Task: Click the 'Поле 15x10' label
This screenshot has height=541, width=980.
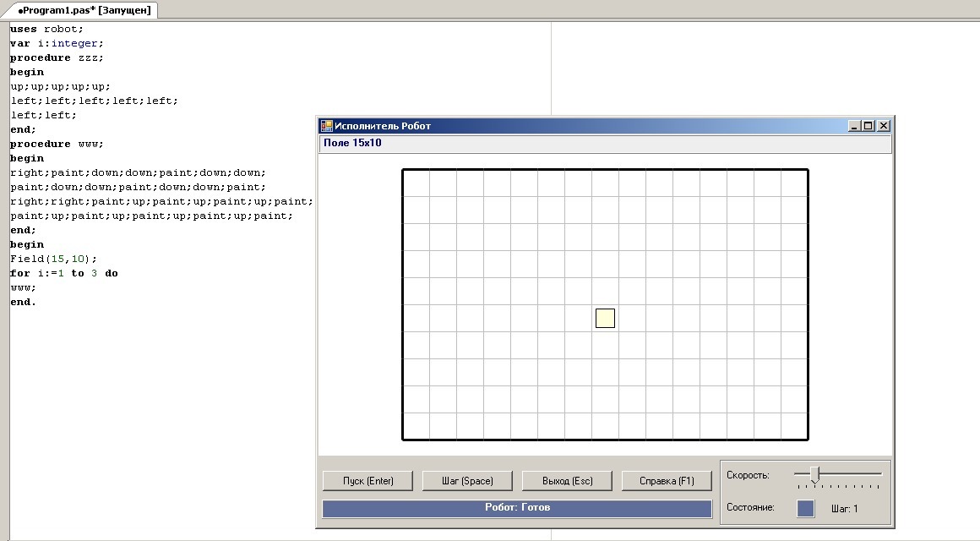Action: pos(352,143)
